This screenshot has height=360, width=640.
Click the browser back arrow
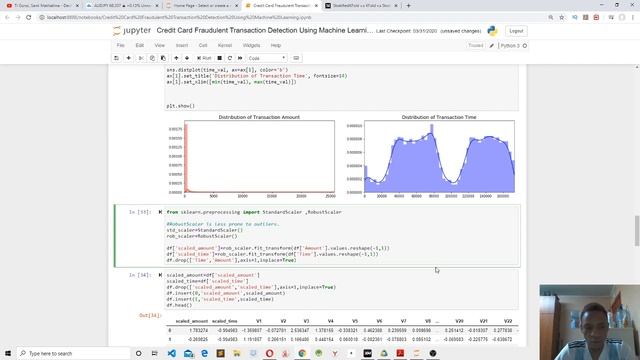pos(7,18)
